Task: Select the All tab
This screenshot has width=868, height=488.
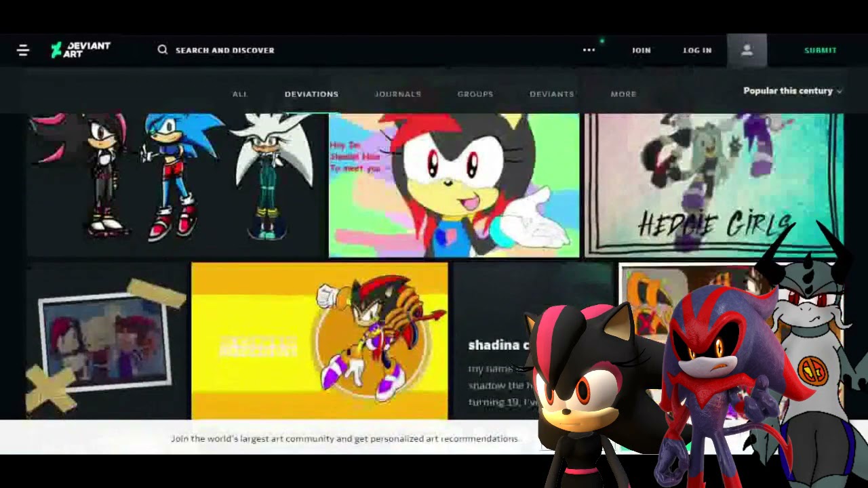Action: (239, 94)
